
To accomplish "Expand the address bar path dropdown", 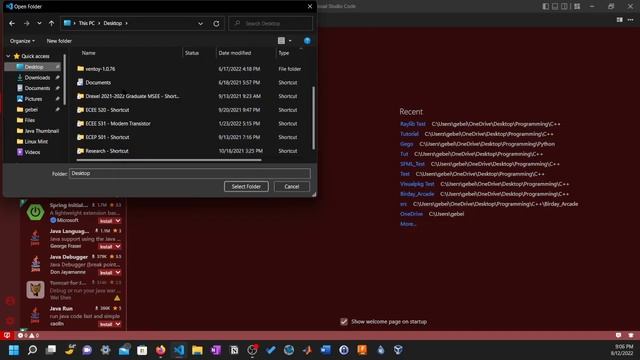I will pyautogui.click(x=200, y=24).
